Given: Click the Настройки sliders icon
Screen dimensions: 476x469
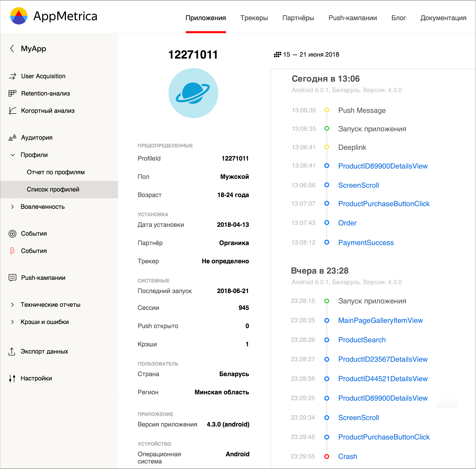Looking at the screenshot, I should coord(12,378).
